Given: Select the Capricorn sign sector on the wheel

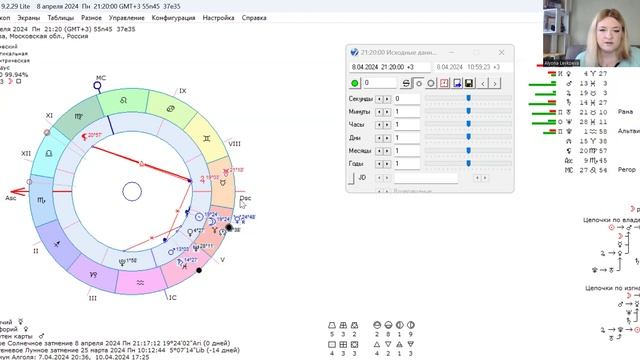Looking at the screenshot, I should [93, 275].
